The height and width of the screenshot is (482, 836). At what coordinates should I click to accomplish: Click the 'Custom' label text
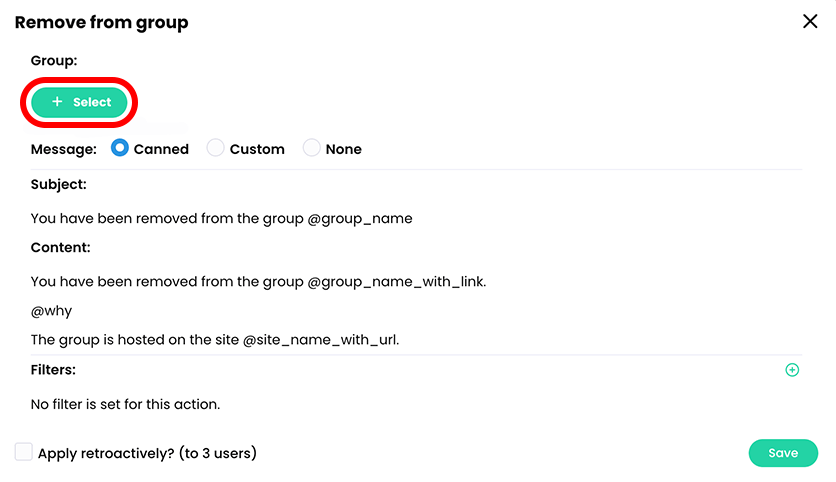click(257, 149)
